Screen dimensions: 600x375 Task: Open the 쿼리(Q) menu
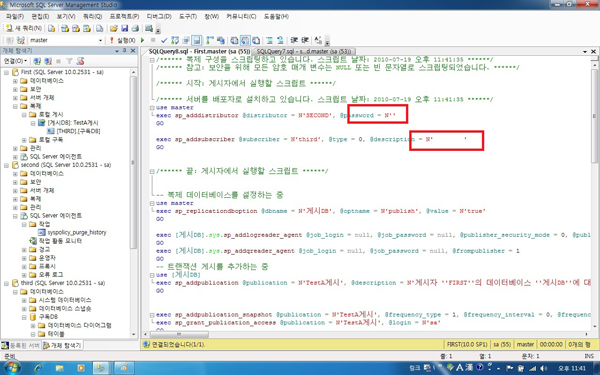pyautogui.click(x=92, y=16)
